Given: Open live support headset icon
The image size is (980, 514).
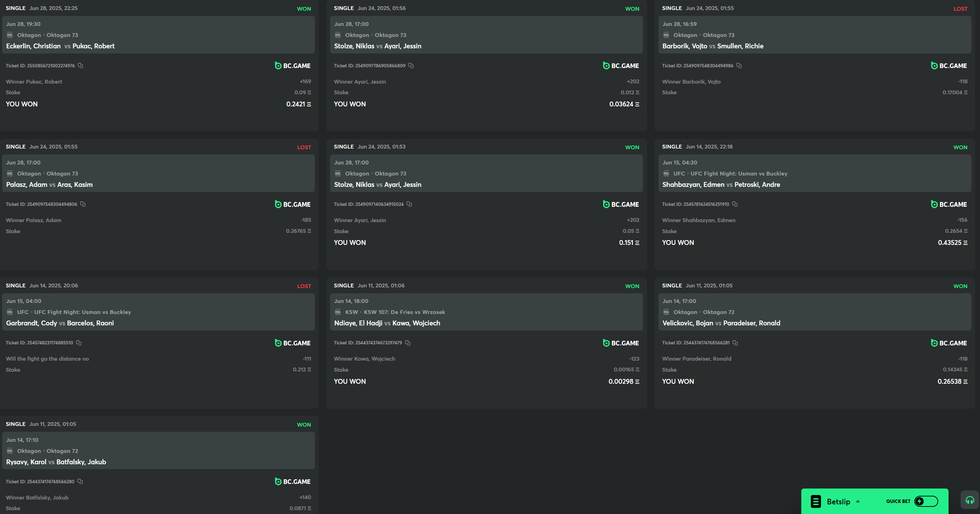Looking at the screenshot, I should [970, 500].
